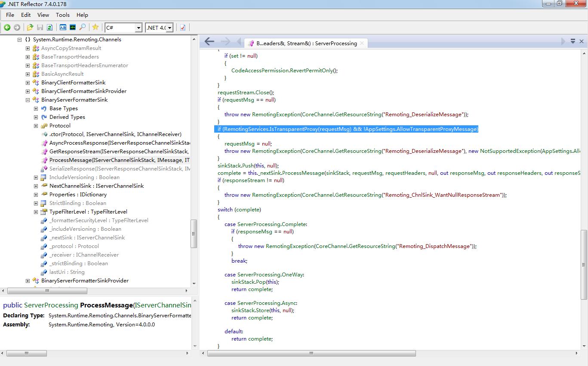
Task: Expand the BinaryClientFormatterSinkProvider tree node
Action: coord(28,91)
